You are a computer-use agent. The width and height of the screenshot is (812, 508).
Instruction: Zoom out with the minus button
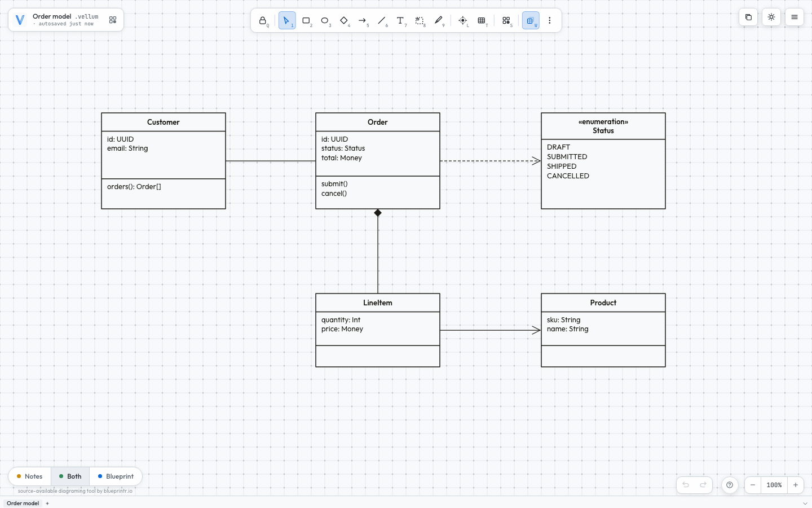(753, 485)
